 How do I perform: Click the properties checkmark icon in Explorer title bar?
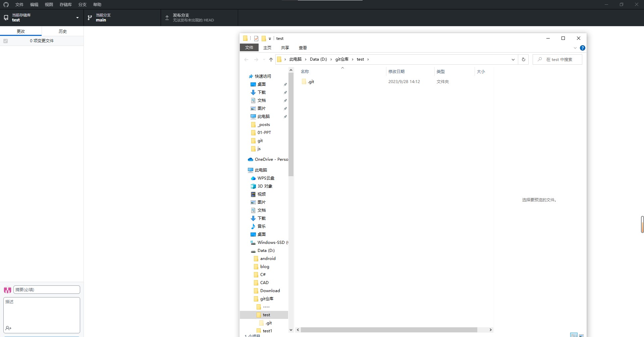point(256,39)
